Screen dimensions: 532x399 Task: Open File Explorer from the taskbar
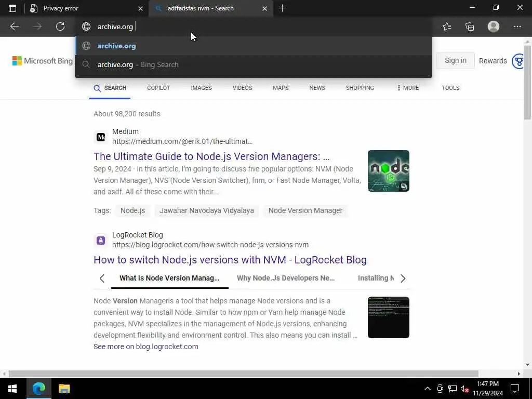(64, 389)
